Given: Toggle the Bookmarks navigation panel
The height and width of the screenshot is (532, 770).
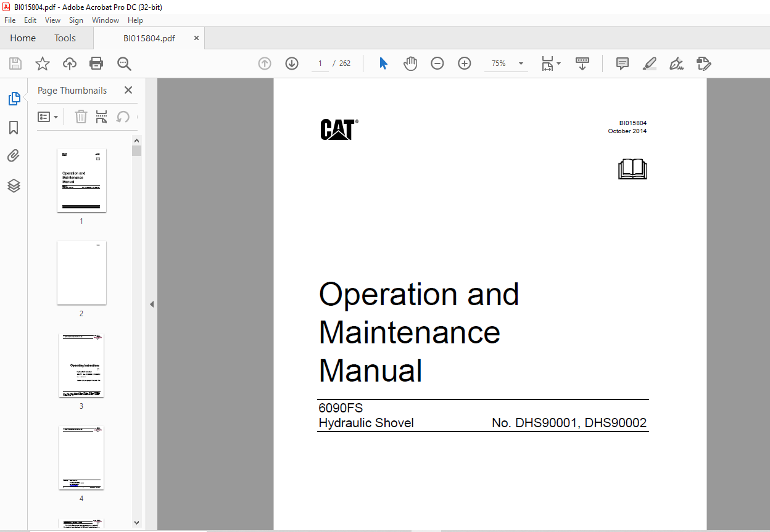Looking at the screenshot, I should coord(14,128).
